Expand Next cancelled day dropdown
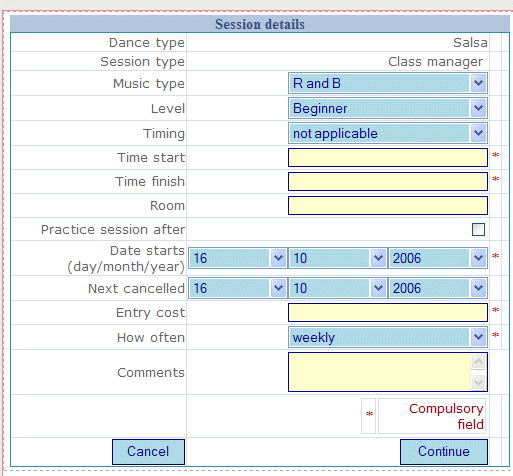 pyautogui.click(x=238, y=288)
